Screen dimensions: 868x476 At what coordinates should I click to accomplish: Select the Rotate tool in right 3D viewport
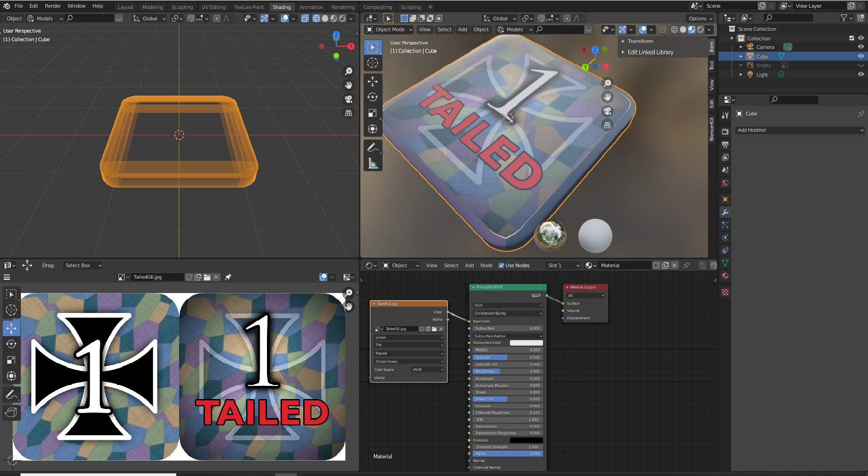click(x=373, y=97)
